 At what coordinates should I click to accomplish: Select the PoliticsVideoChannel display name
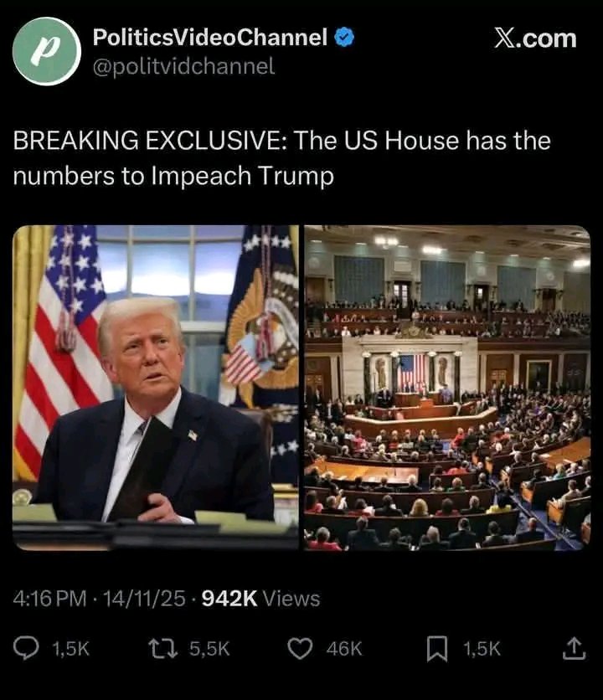pos(210,37)
